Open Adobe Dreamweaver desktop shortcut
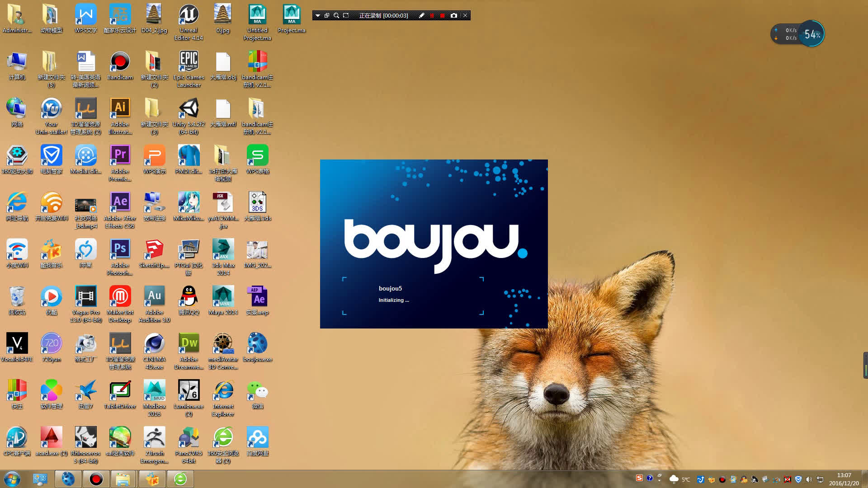This screenshot has width=868, height=488. (x=189, y=351)
